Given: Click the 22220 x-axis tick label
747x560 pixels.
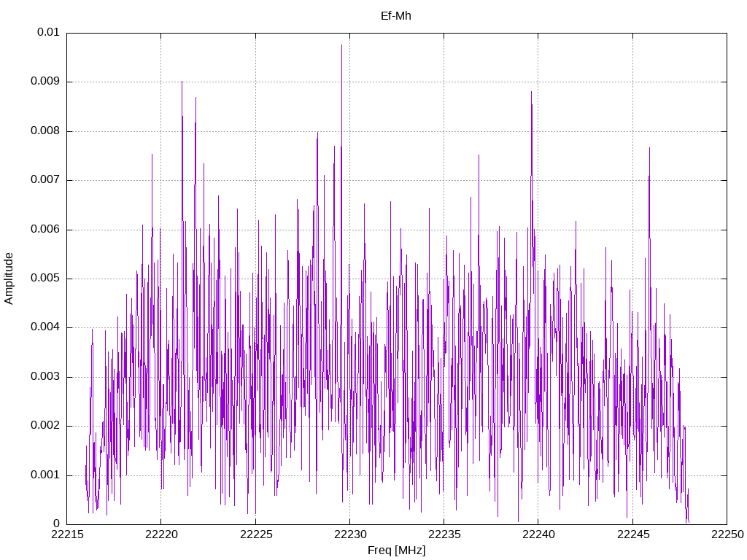Looking at the screenshot, I should [161, 534].
